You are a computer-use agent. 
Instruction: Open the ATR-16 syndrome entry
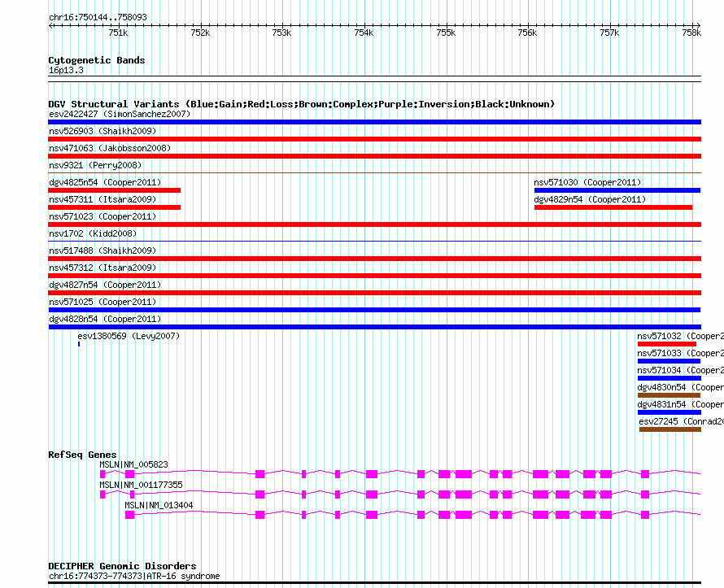pos(134,576)
